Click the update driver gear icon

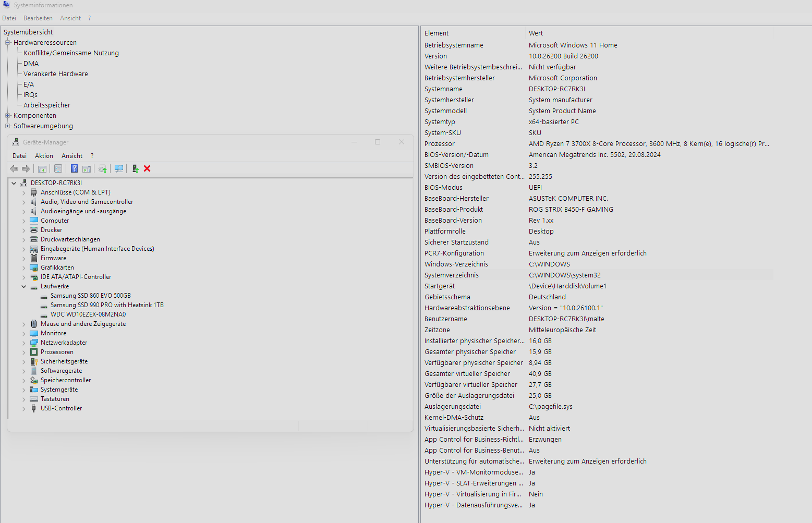click(x=103, y=169)
